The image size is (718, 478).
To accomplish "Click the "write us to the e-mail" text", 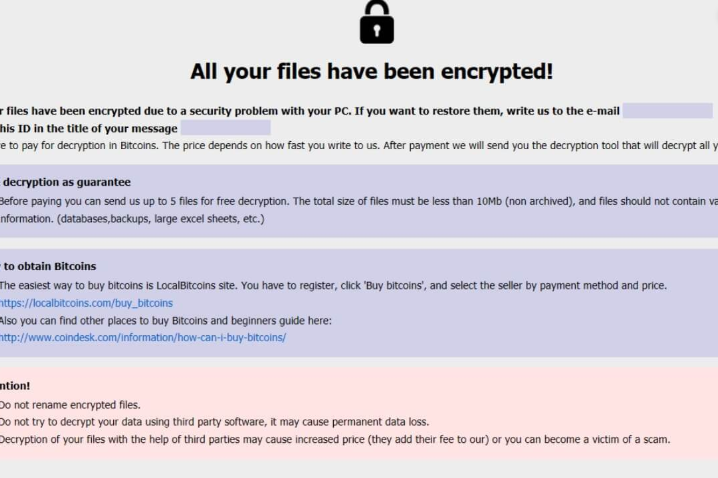I will 560,111.
